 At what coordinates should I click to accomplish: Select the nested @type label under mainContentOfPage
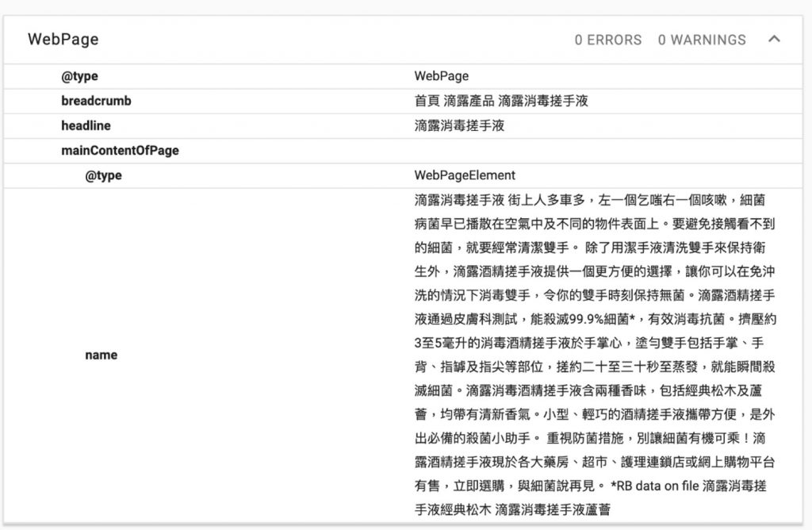(104, 175)
